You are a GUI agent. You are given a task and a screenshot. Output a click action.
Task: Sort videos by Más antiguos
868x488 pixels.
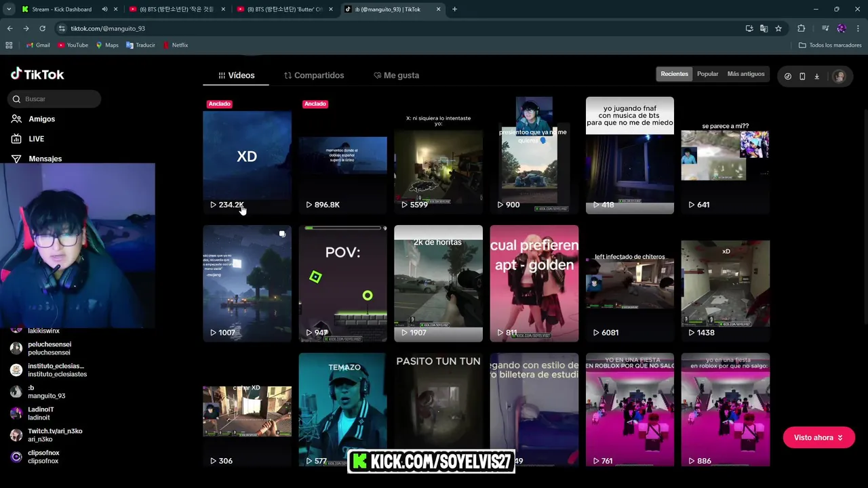(x=746, y=74)
